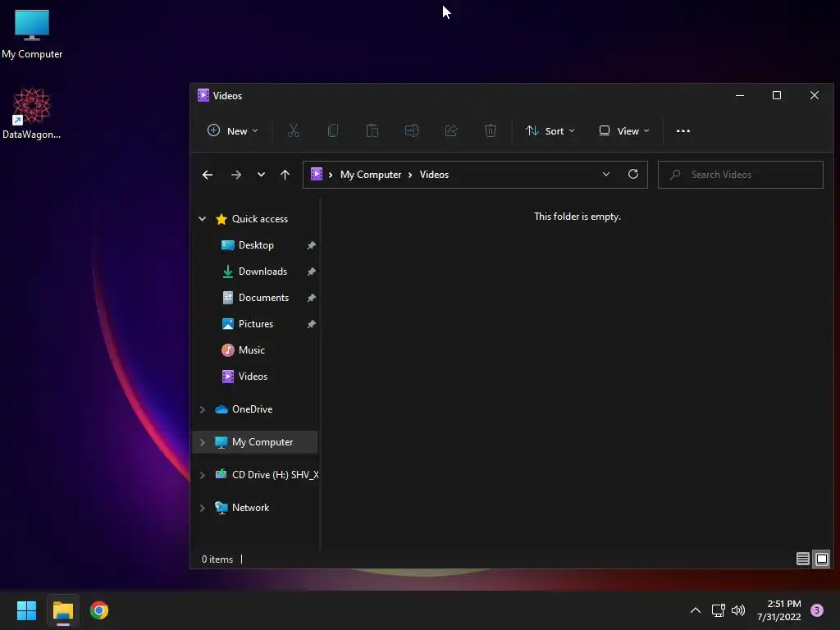Click the Rename icon in toolbar

click(x=412, y=130)
